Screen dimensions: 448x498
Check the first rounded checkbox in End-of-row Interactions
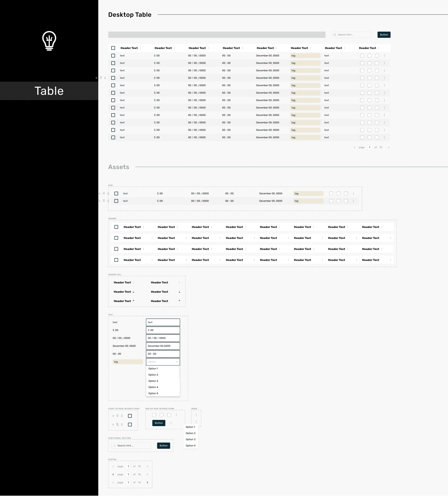154,415
